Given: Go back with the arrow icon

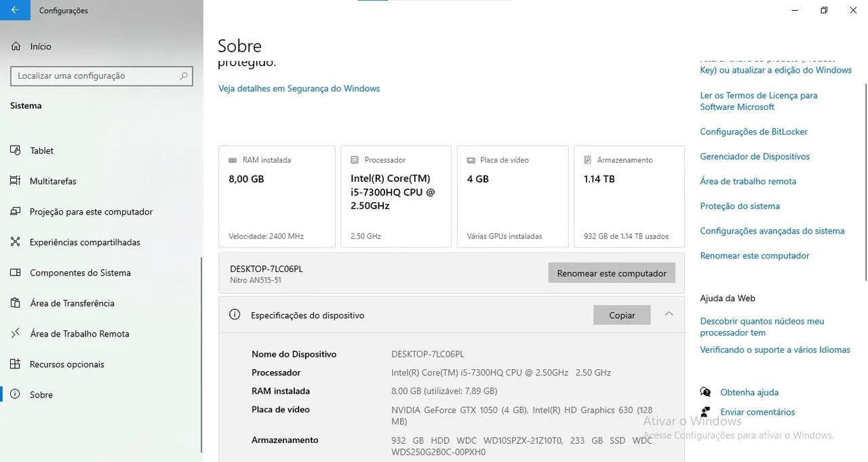Looking at the screenshot, I should click(15, 10).
